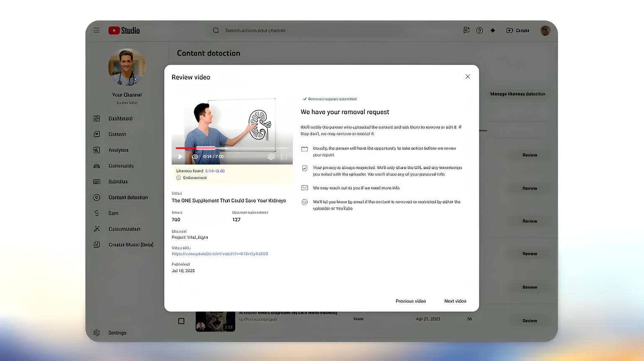Go back using Previous video
Screen dimensions: 644x361
(410, 301)
